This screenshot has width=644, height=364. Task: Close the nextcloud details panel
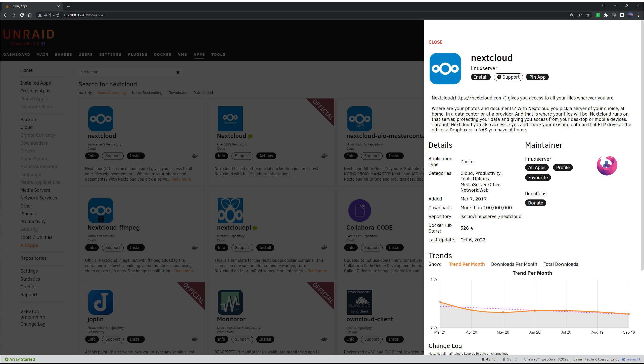pyautogui.click(x=435, y=42)
